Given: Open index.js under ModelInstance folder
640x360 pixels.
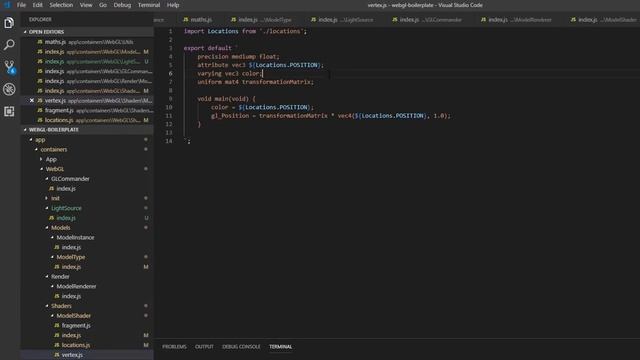Looking at the screenshot, I should coord(87,247).
